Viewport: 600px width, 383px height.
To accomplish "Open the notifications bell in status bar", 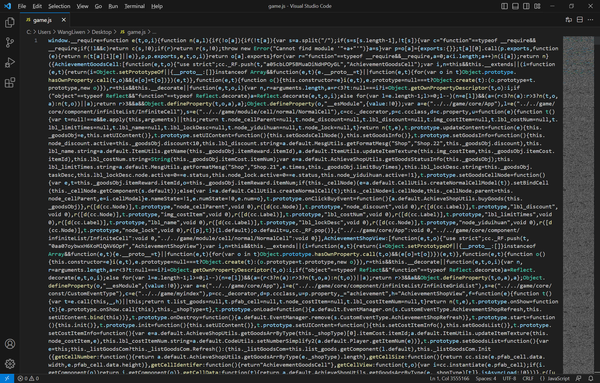I will click(591, 378).
